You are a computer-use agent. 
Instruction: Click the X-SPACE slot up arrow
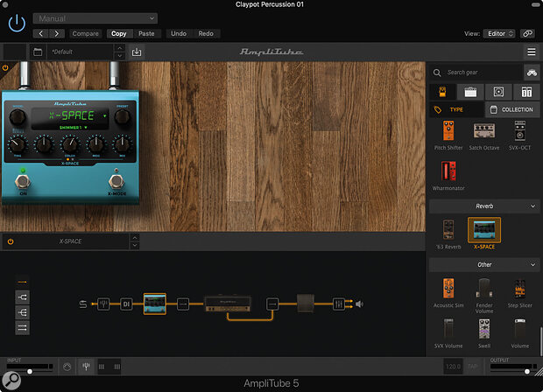point(135,238)
